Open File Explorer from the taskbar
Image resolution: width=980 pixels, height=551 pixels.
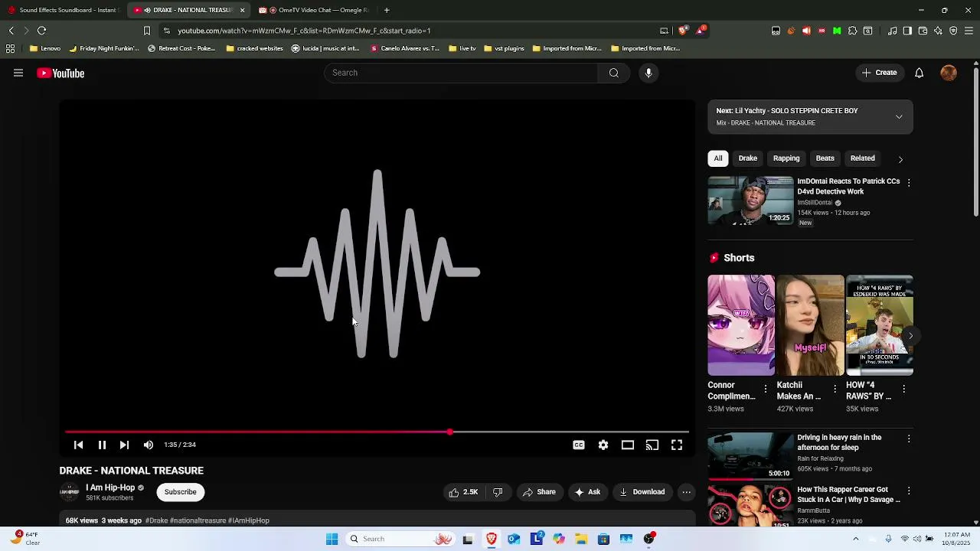(x=581, y=539)
